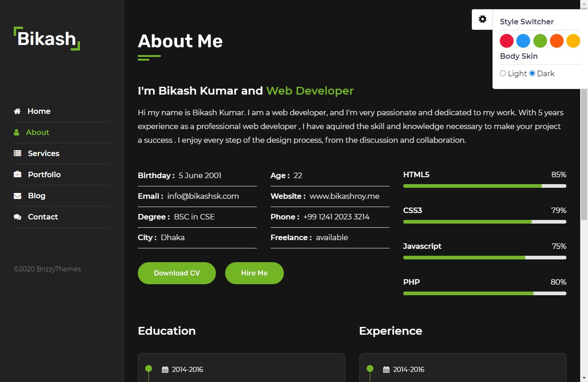Choose the orange theme color swatch
This screenshot has height=382, width=588.
coord(557,41)
